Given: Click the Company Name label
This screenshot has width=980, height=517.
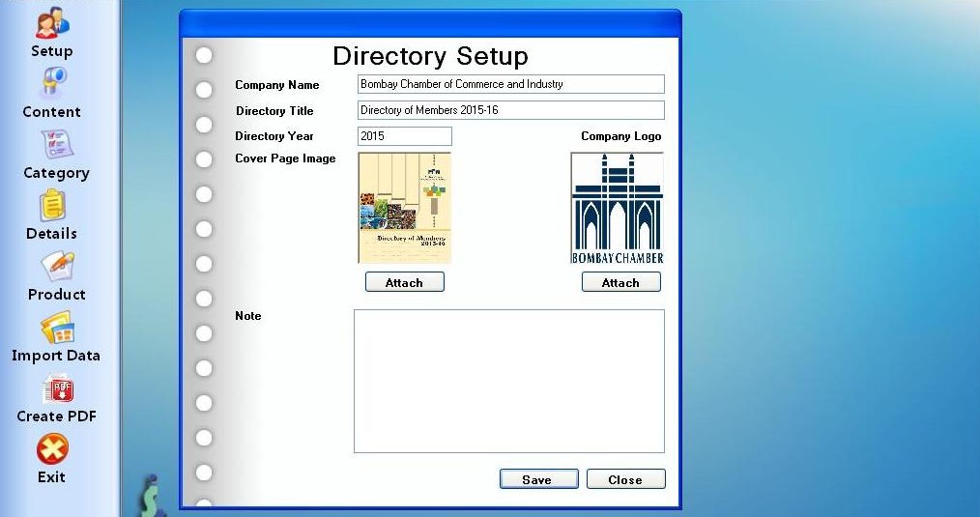Looking at the screenshot, I should (276, 85).
